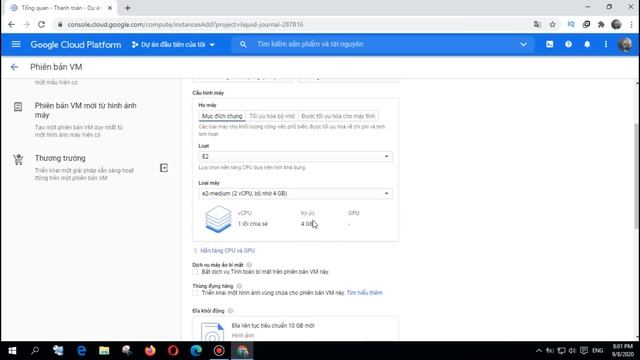Open the Loạt E2 series dropdown
Screen dimensions: 640x360
[x=295, y=157]
